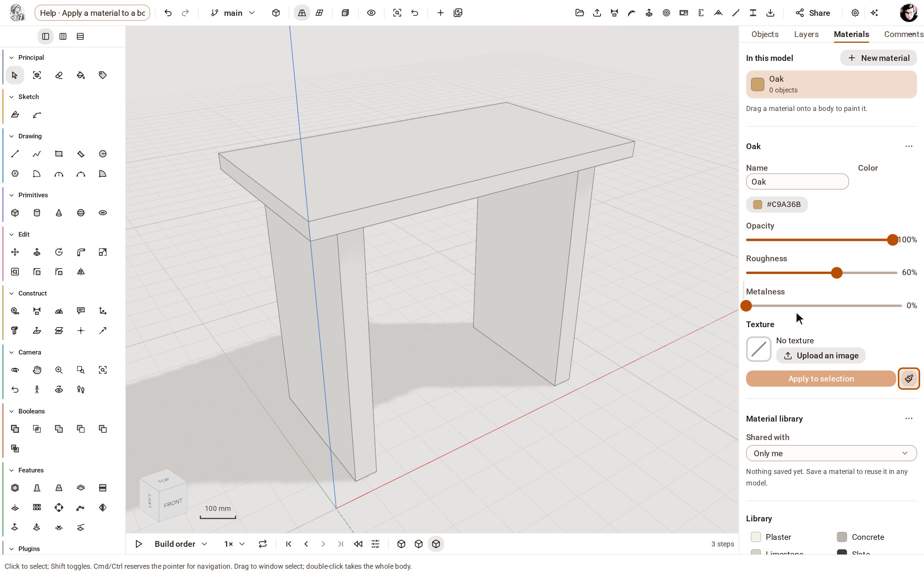Choose the Rectangle drawing tool
This screenshot has height=578, width=924.
(59, 154)
